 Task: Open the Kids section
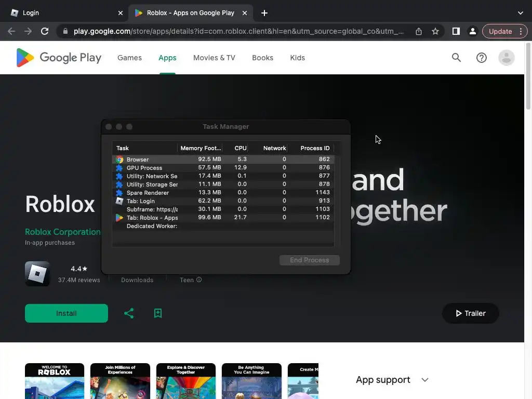coord(298,58)
